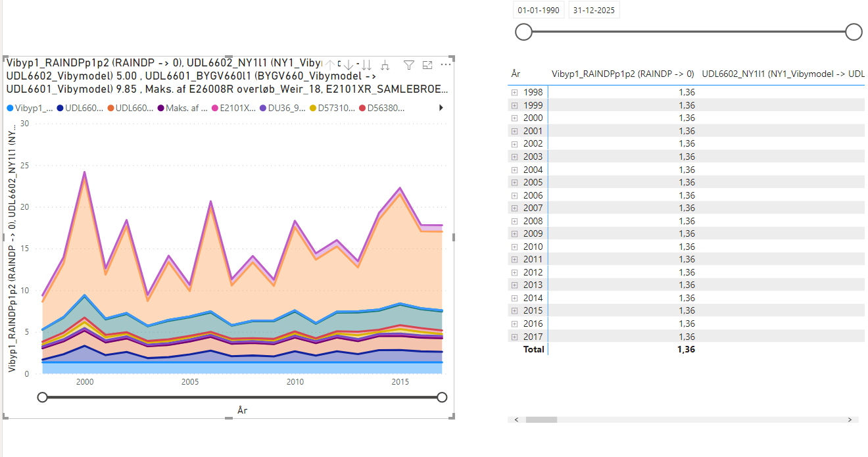
Task: Expand the 2016 row in the table
Action: click(x=514, y=324)
